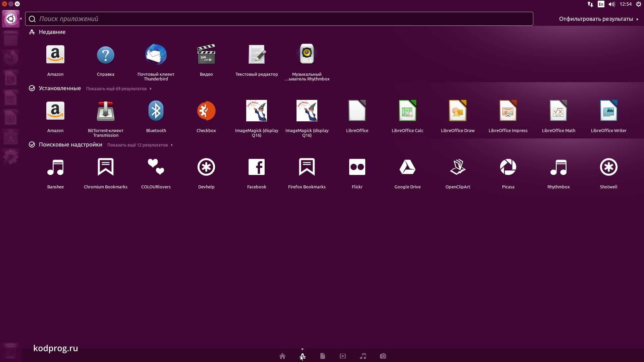The image size is (644, 362).
Task: Open the system settings gear menu
Action: pyautogui.click(x=638, y=4)
